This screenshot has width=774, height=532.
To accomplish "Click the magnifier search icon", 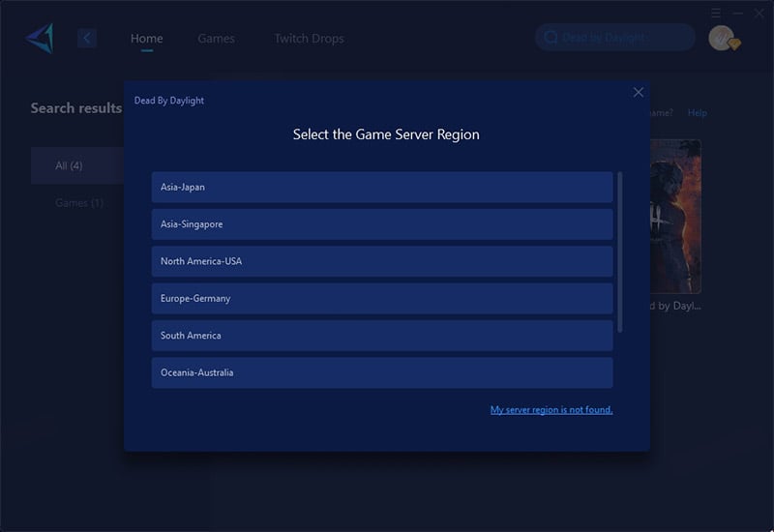I will [x=551, y=38].
